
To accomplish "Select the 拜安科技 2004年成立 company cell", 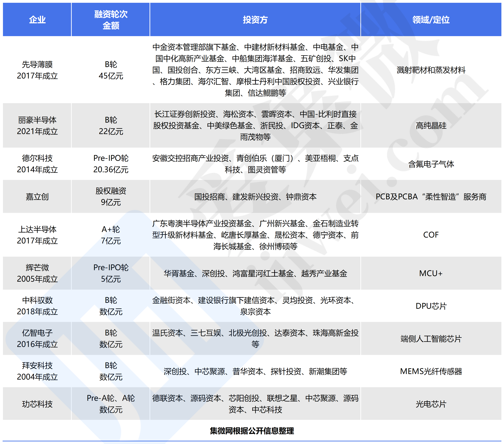I will (x=37, y=371).
